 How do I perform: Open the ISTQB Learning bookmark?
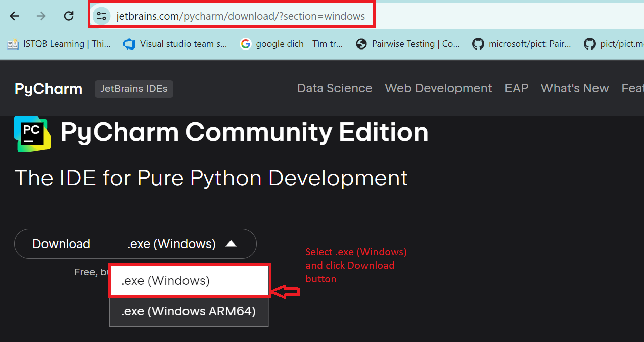56,44
